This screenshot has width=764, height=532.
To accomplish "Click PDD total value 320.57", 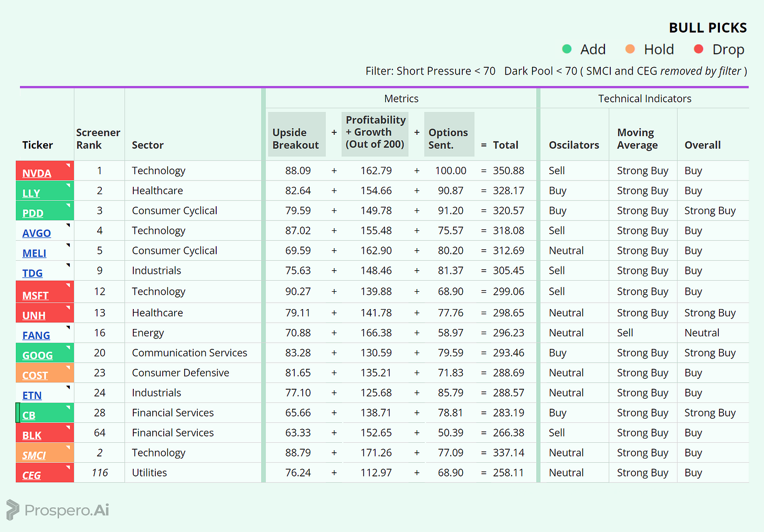I will click(x=508, y=210).
